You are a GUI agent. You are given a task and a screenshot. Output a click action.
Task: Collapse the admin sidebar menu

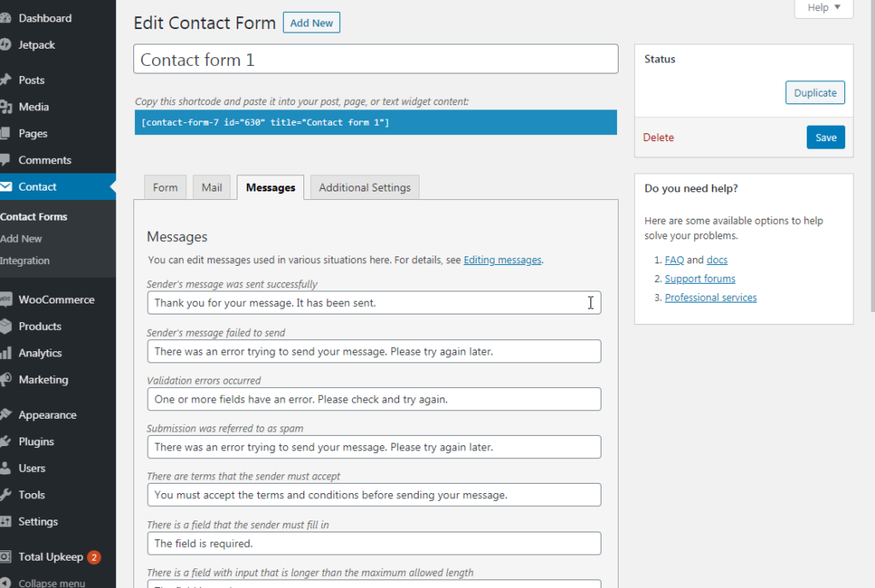point(51,583)
